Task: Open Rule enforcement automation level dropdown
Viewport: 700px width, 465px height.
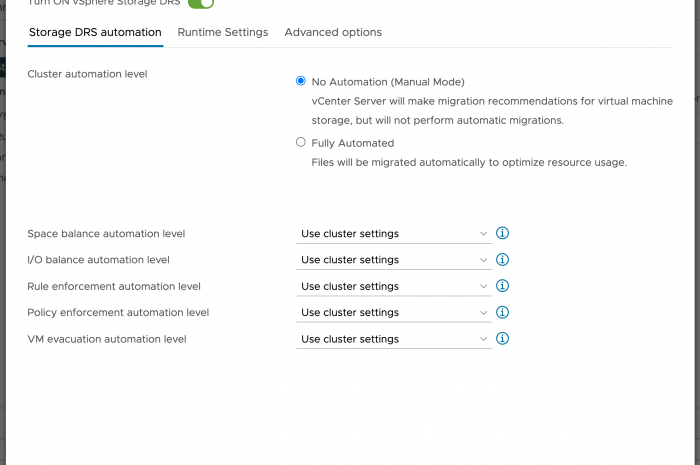Action: click(395, 287)
